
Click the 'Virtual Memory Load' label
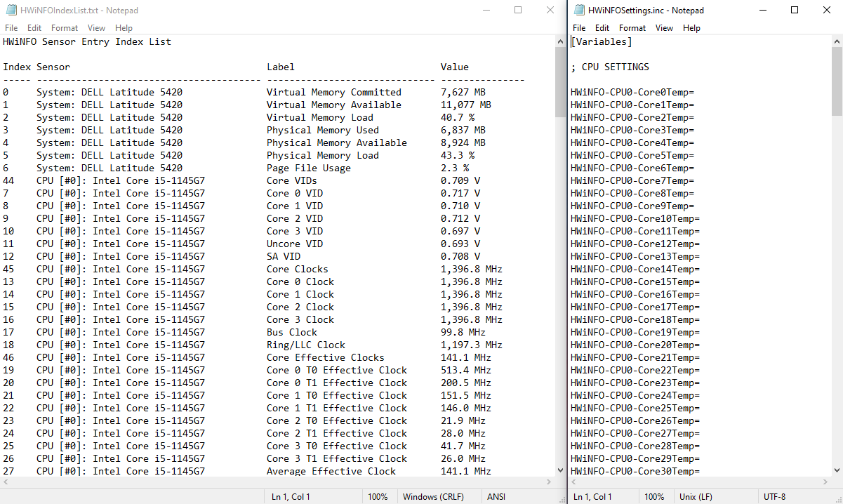[x=320, y=117]
